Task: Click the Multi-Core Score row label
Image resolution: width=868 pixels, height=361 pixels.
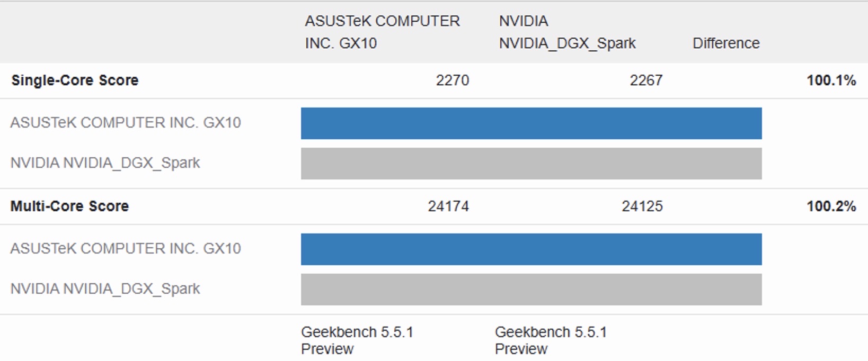Action: click(69, 206)
